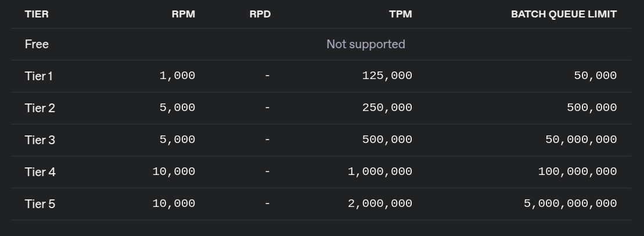Click the BATCH QUEUE LIMIT header
Viewport: 644px width, 236px height.
(564, 14)
